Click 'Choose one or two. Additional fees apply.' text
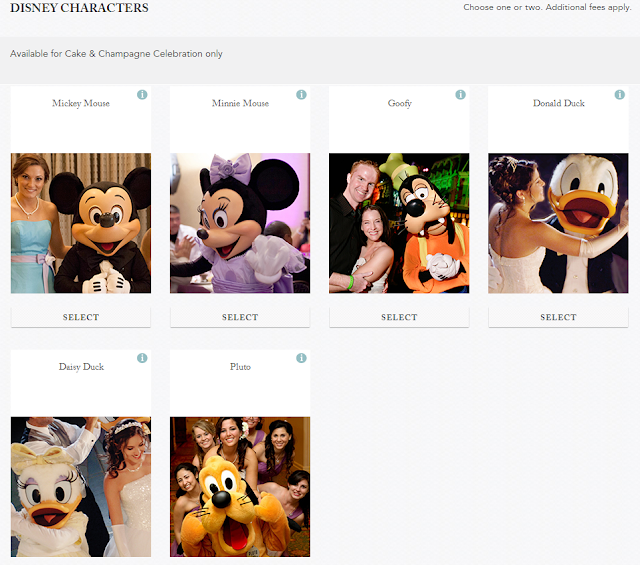The image size is (640, 565). point(547,7)
